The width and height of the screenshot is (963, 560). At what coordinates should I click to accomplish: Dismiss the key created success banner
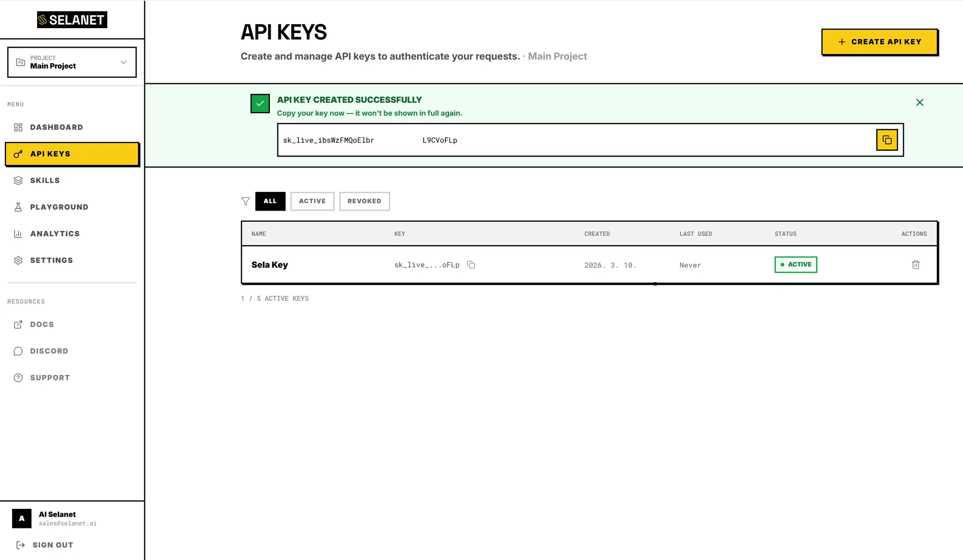point(919,102)
